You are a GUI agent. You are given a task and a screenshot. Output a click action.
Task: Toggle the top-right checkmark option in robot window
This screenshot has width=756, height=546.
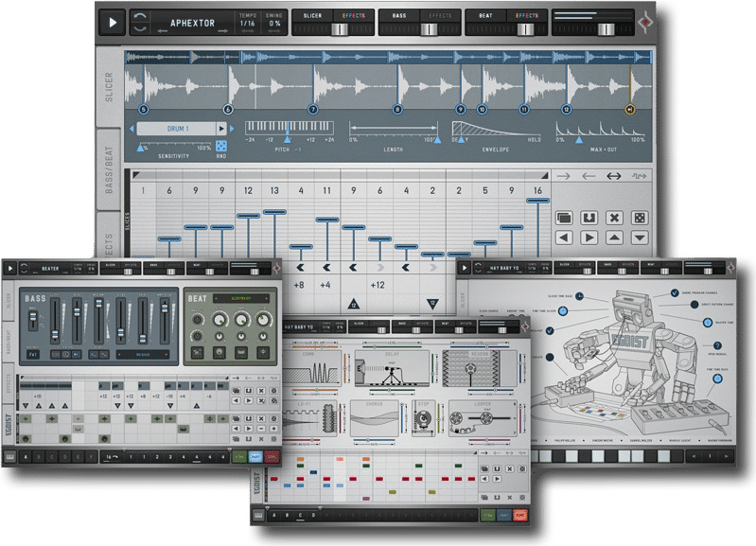point(675,292)
